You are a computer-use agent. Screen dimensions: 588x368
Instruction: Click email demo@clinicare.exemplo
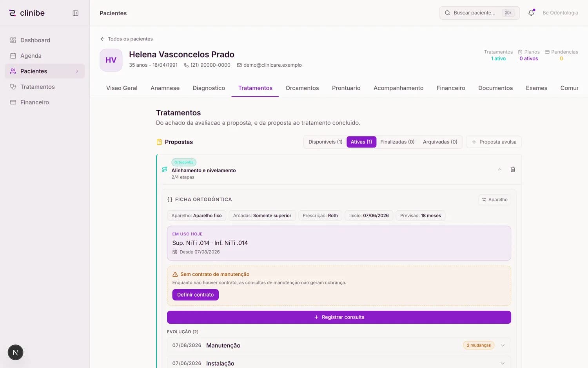pyautogui.click(x=269, y=65)
